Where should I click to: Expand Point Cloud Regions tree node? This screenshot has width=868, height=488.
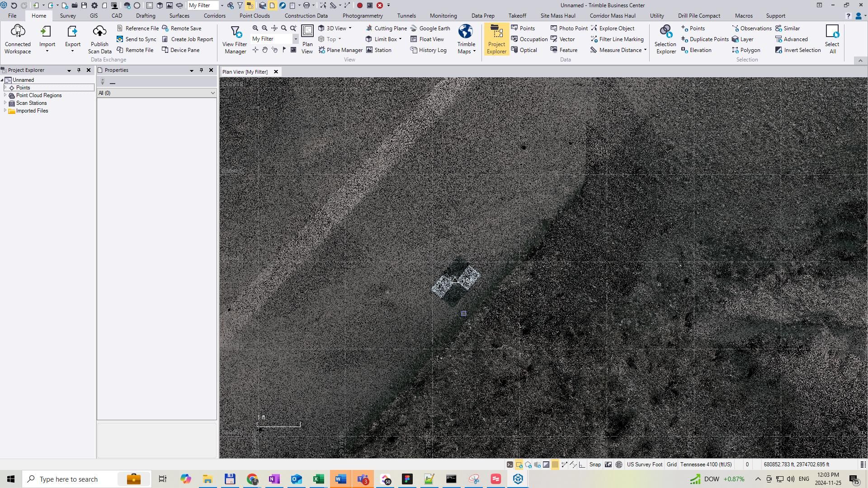pos(5,95)
